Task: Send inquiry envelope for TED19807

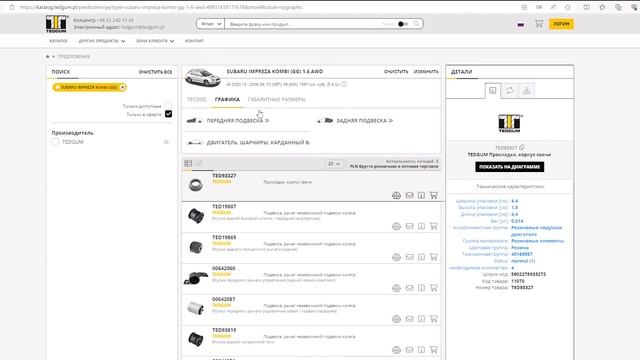Action: click(409, 226)
